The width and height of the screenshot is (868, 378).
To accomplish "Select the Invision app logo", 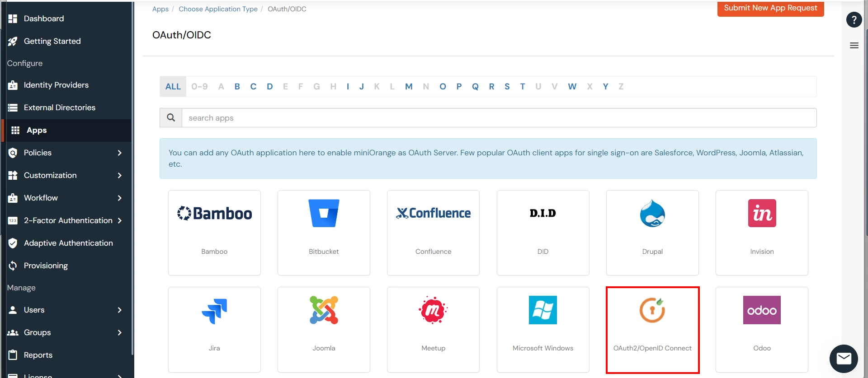I will pyautogui.click(x=762, y=213).
